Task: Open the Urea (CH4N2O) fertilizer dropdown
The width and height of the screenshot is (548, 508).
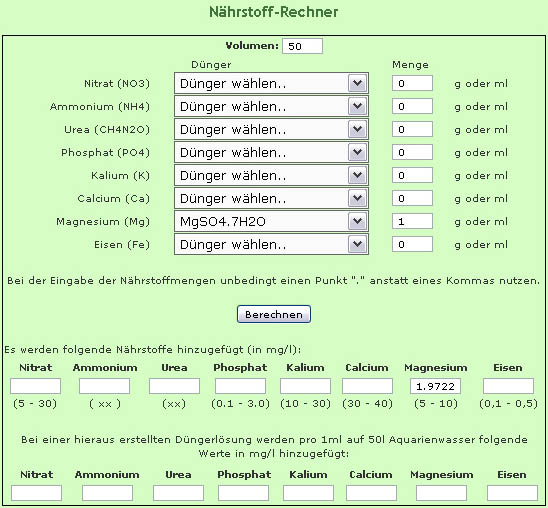Action: tap(271, 129)
